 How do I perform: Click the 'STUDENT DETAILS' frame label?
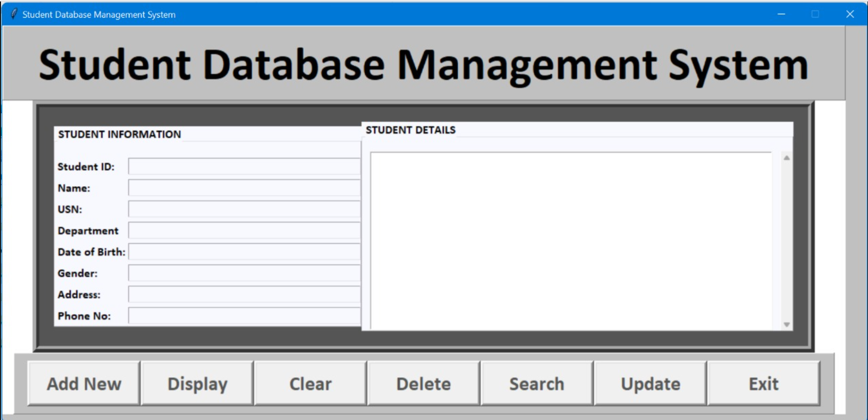pyautogui.click(x=411, y=130)
